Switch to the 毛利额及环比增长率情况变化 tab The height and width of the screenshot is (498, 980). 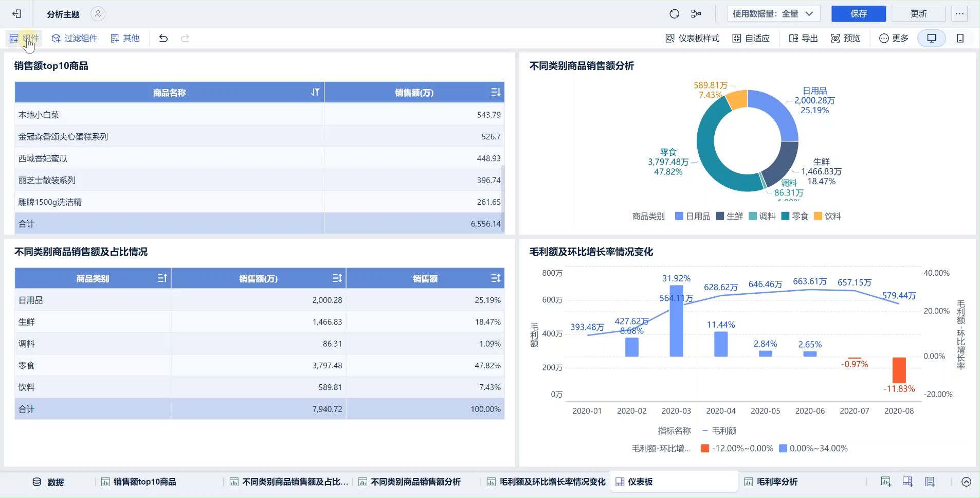point(546,482)
